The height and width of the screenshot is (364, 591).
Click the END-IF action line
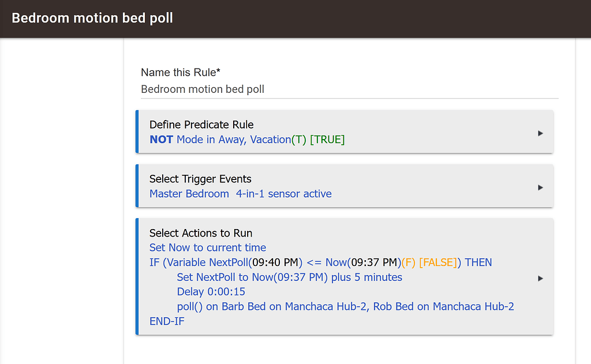click(167, 321)
